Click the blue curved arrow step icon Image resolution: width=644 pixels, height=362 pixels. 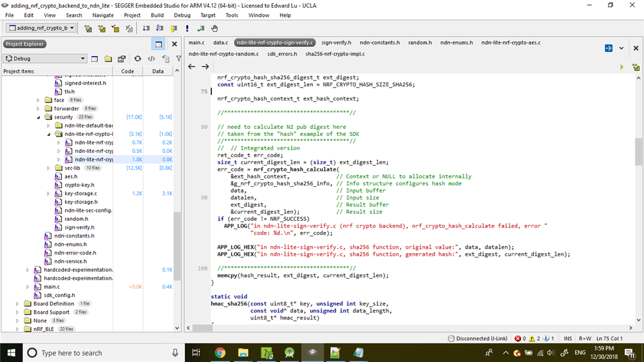click(x=160, y=28)
